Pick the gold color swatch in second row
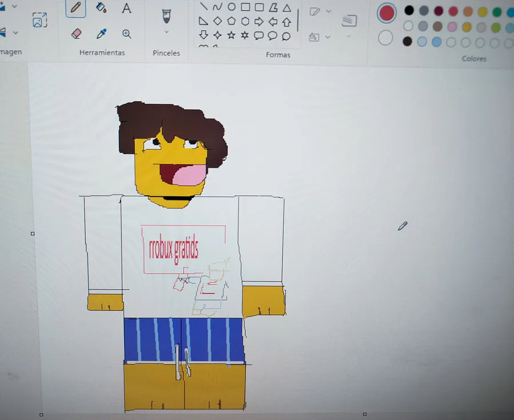 [x=467, y=27]
